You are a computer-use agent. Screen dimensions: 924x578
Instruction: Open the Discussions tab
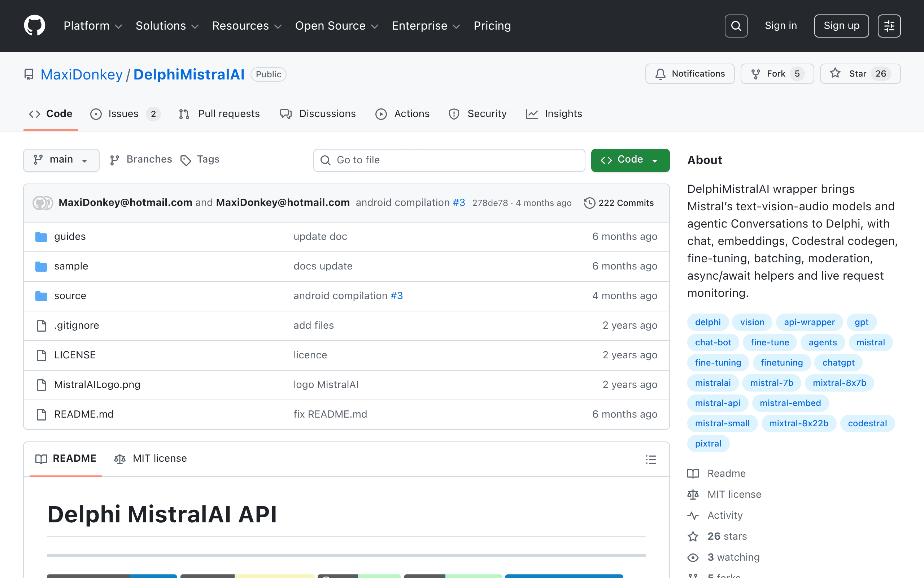318,114
